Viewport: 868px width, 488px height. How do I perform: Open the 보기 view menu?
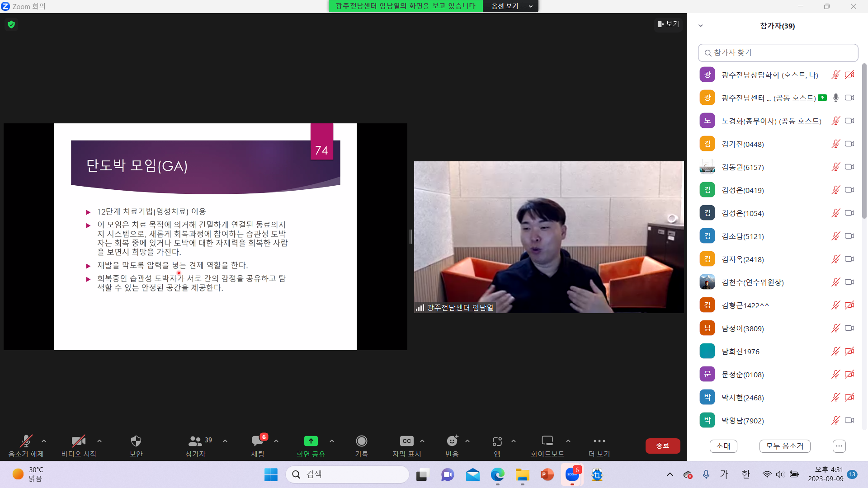[x=668, y=24]
